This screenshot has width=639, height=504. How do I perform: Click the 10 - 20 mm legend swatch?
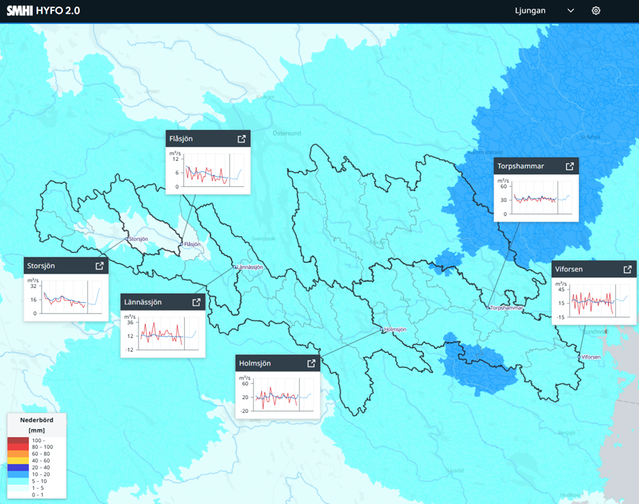18,474
